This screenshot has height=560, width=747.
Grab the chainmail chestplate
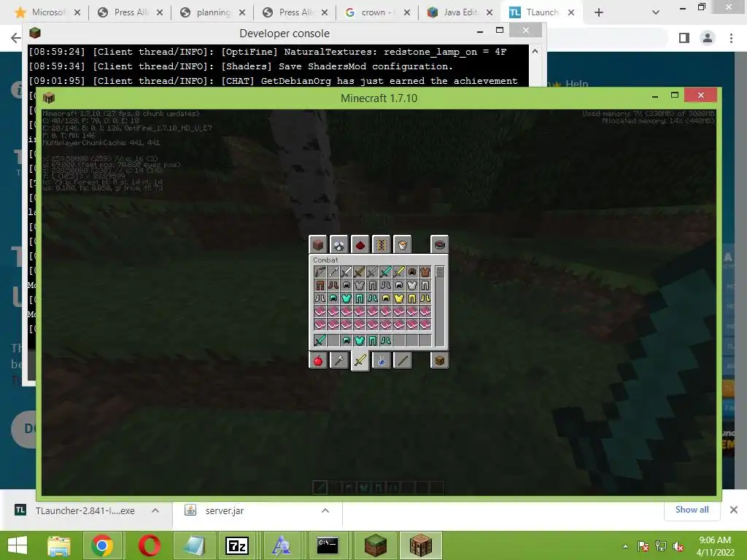(x=359, y=285)
